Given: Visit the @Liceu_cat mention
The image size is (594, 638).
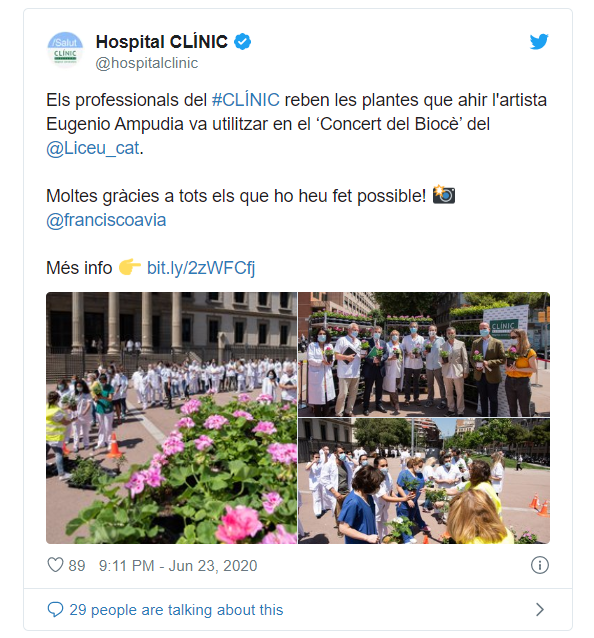Looking at the screenshot, I should point(93,148).
